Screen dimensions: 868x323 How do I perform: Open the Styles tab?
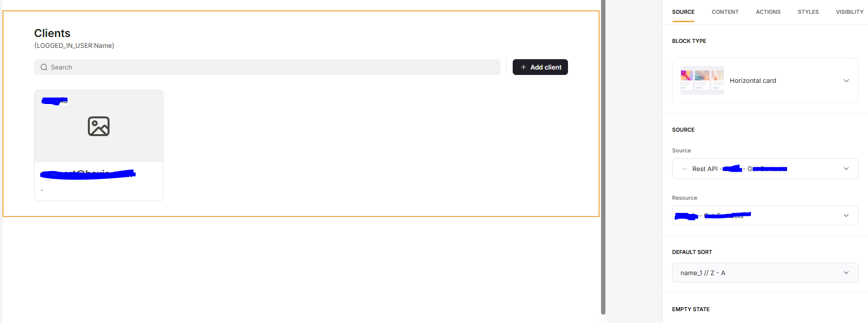point(808,12)
